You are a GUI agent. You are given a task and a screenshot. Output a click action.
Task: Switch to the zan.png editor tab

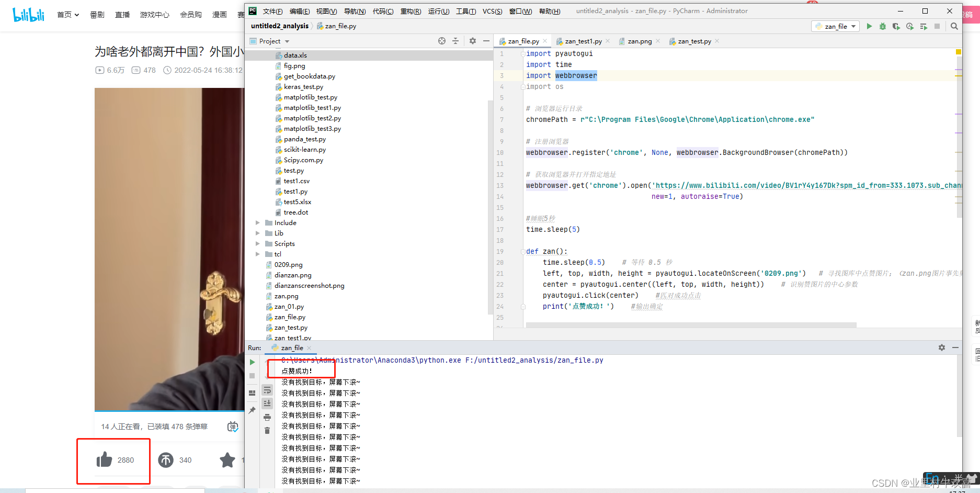[x=640, y=41]
